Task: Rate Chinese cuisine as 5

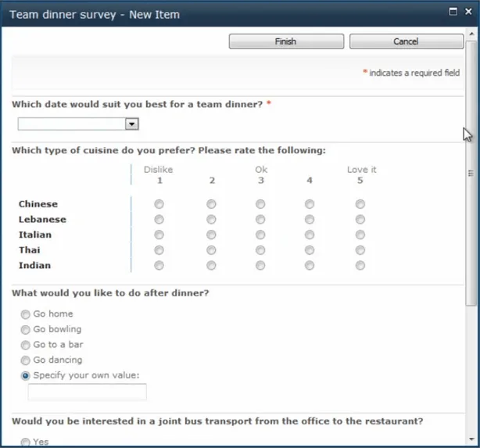Action: (360, 204)
